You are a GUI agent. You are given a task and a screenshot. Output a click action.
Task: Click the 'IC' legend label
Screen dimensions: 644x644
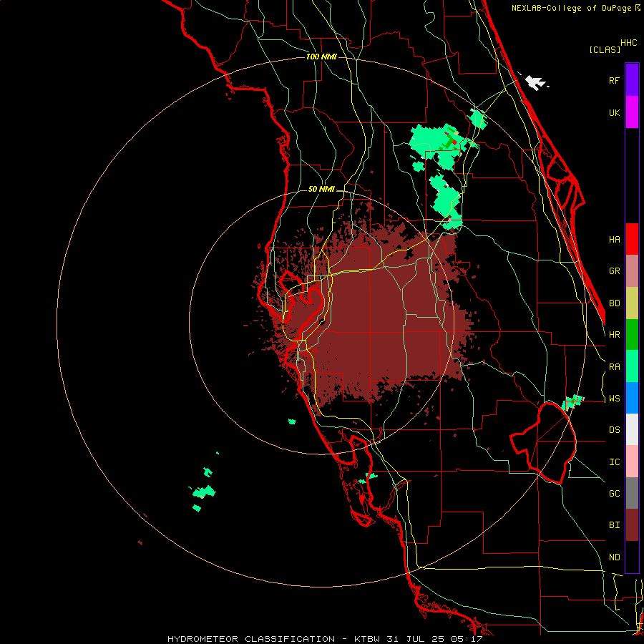tap(614, 462)
